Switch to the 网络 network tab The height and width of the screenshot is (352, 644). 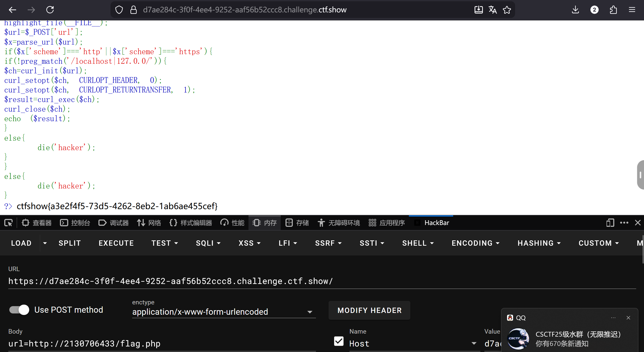click(x=149, y=223)
